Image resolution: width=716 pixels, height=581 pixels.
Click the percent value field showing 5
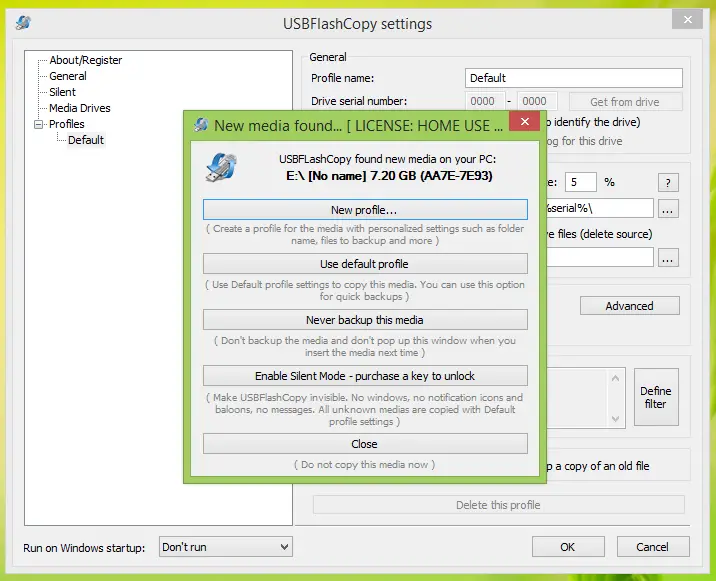click(580, 182)
